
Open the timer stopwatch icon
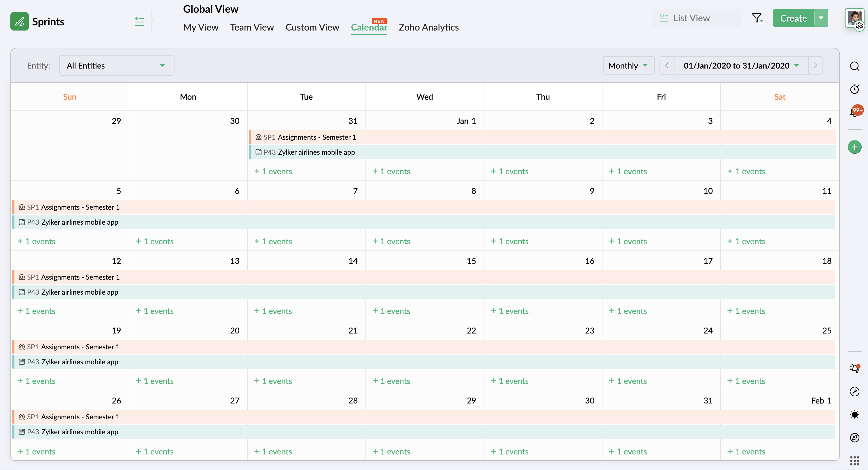tap(854, 89)
